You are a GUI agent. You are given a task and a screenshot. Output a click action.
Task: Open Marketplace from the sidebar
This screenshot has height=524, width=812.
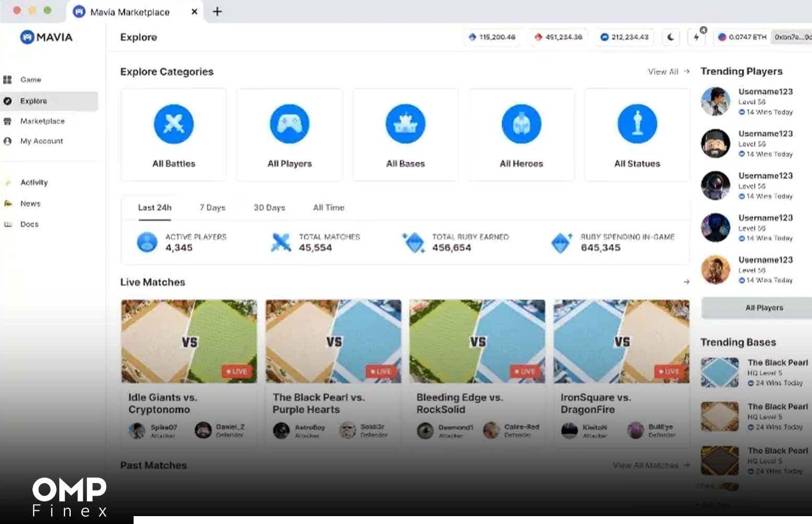coord(42,121)
